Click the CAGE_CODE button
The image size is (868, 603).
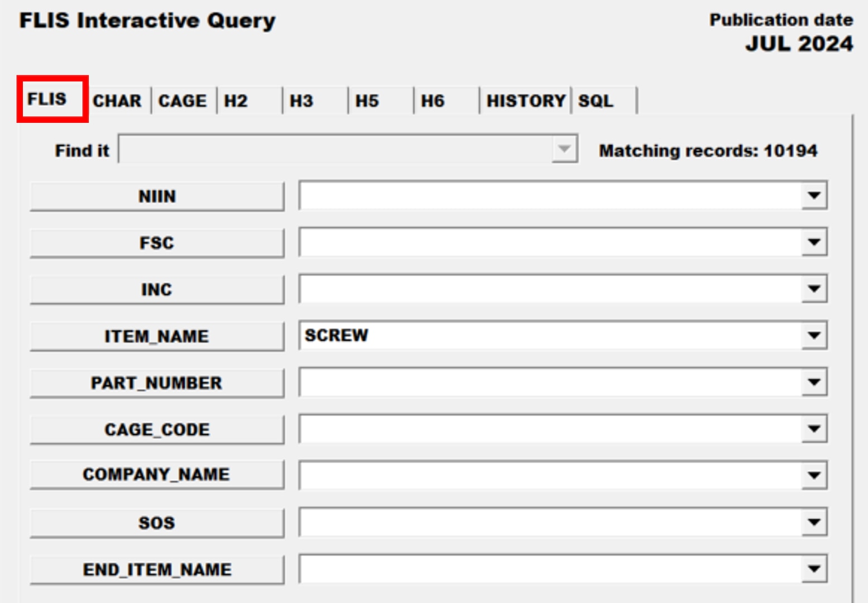[157, 429]
